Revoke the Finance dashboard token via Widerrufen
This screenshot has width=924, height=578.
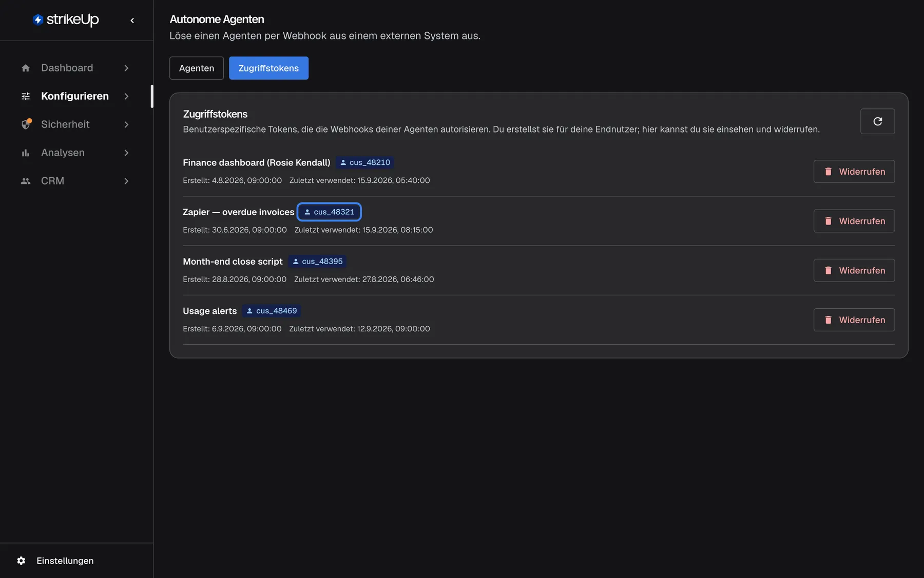click(x=854, y=172)
